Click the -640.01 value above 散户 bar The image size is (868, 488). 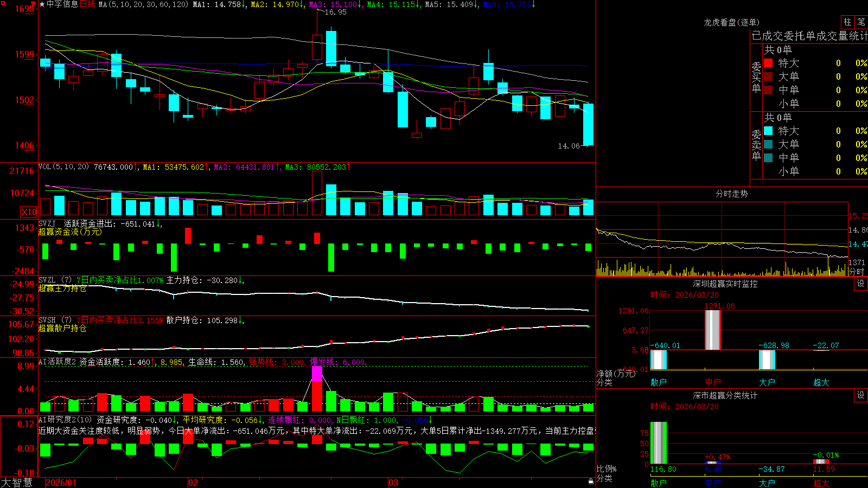coord(665,345)
